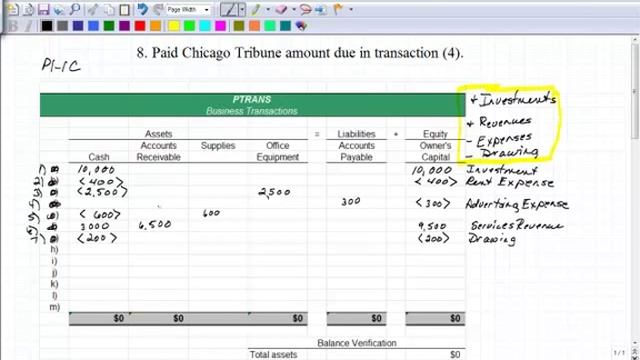Screen dimensions: 640x360
Task: Click the 'Liabilities' heading
Action: (356, 134)
